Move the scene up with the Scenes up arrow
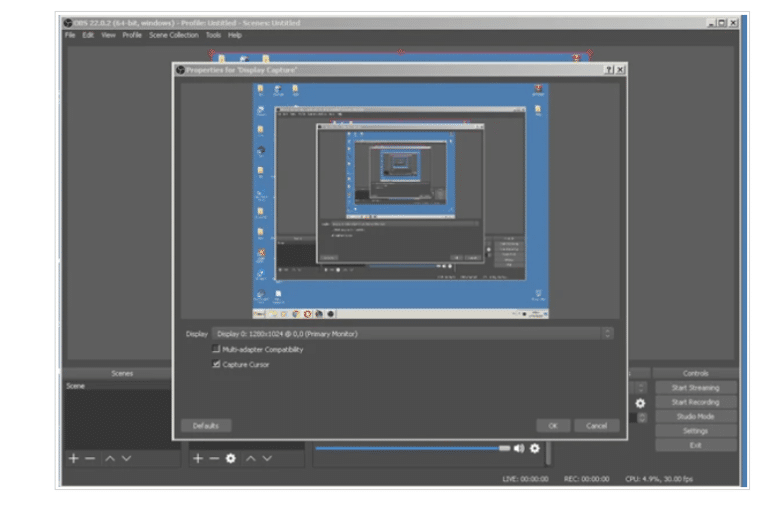 (110, 458)
